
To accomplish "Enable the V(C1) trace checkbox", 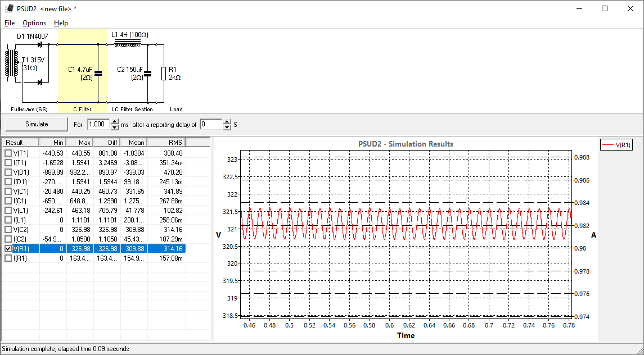I will 8,191.
